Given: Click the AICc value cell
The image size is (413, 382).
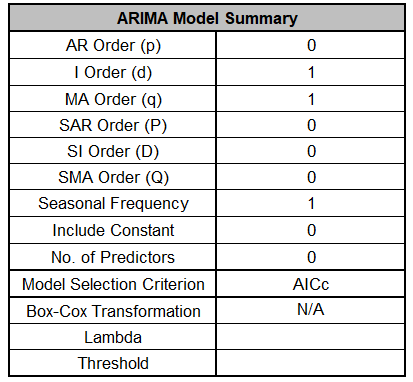Looking at the screenshot, I should pyautogui.click(x=311, y=284).
